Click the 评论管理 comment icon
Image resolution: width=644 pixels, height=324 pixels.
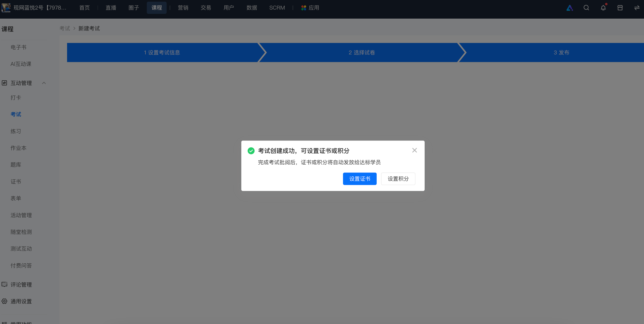(4, 284)
